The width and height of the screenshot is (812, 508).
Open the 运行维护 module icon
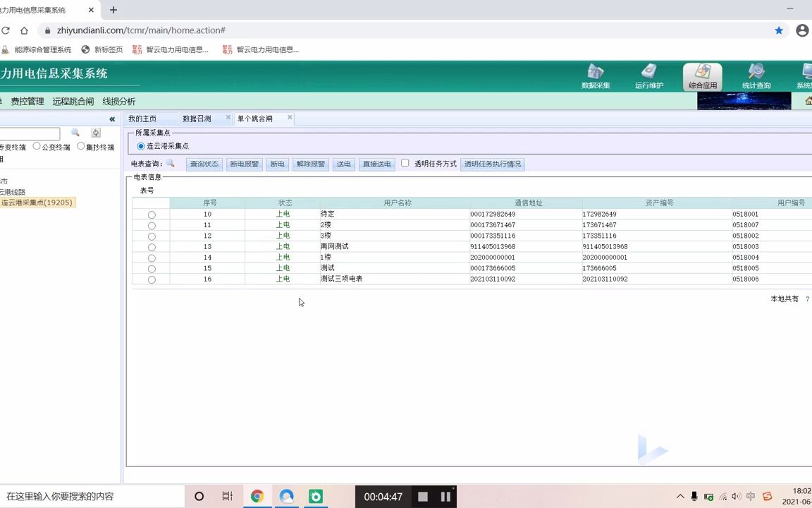click(648, 75)
